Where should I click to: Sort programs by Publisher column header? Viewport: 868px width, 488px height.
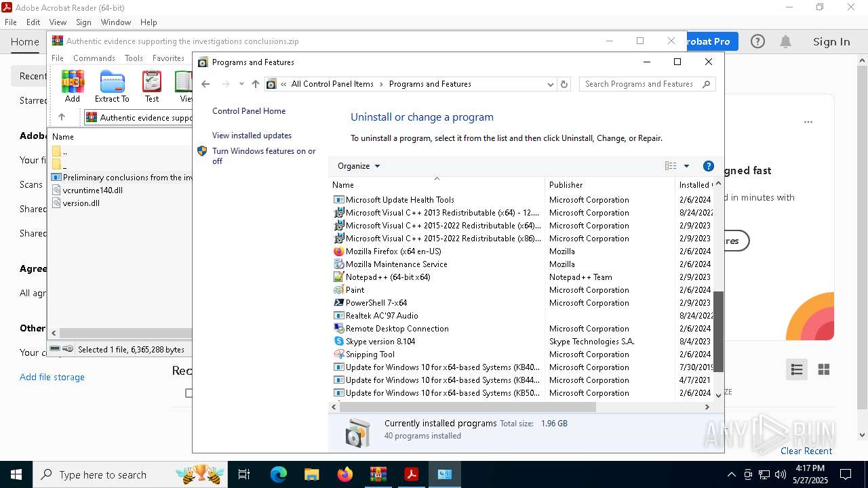point(610,185)
